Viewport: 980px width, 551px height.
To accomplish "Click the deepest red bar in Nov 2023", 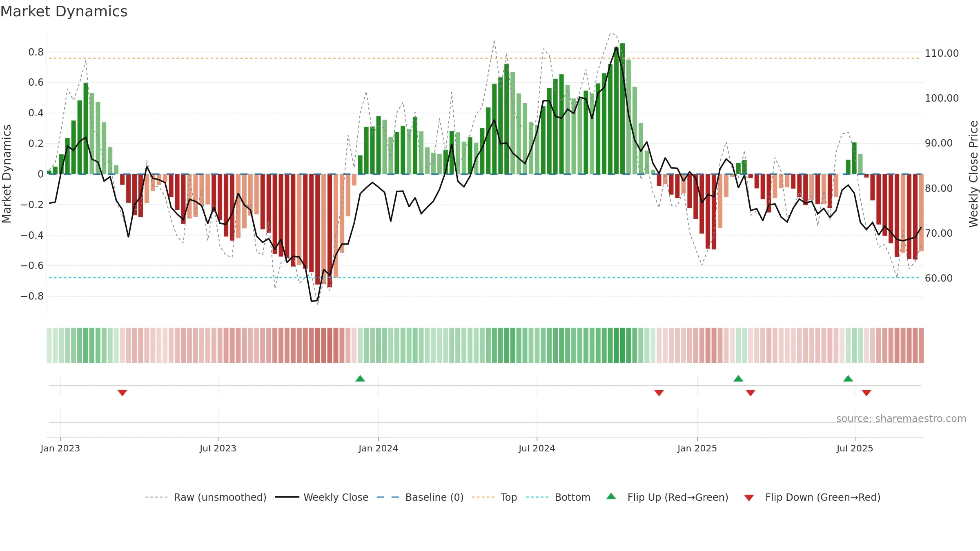I will click(330, 231).
